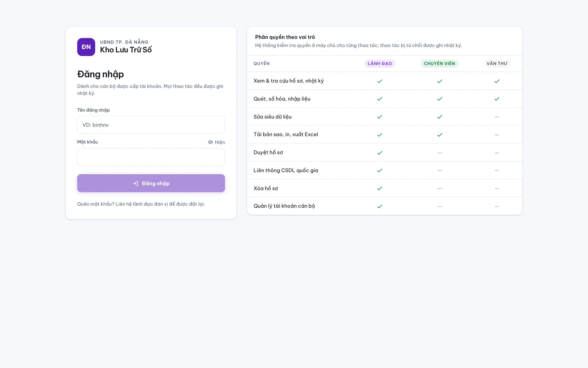Viewport: 588px width, 368px height.
Task: Click the Lãnh đạo checkmark for Tải bản sao
Action: [380, 135]
